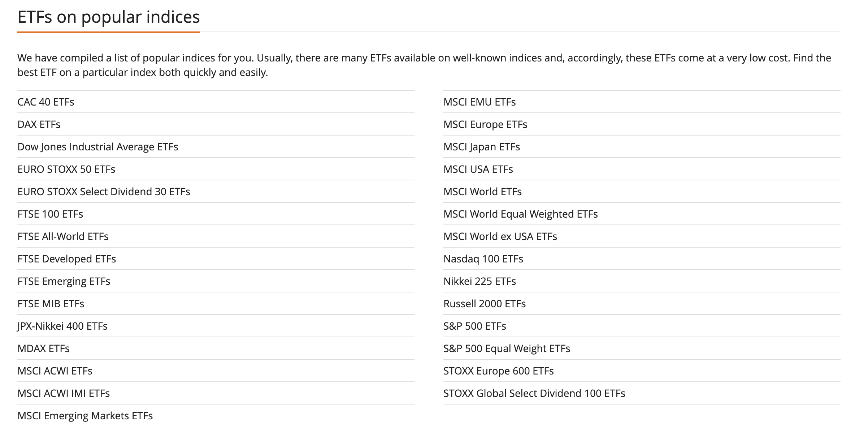Open MSCI ACWI IMI ETFs
Screen dimensions: 868x428
pos(64,393)
